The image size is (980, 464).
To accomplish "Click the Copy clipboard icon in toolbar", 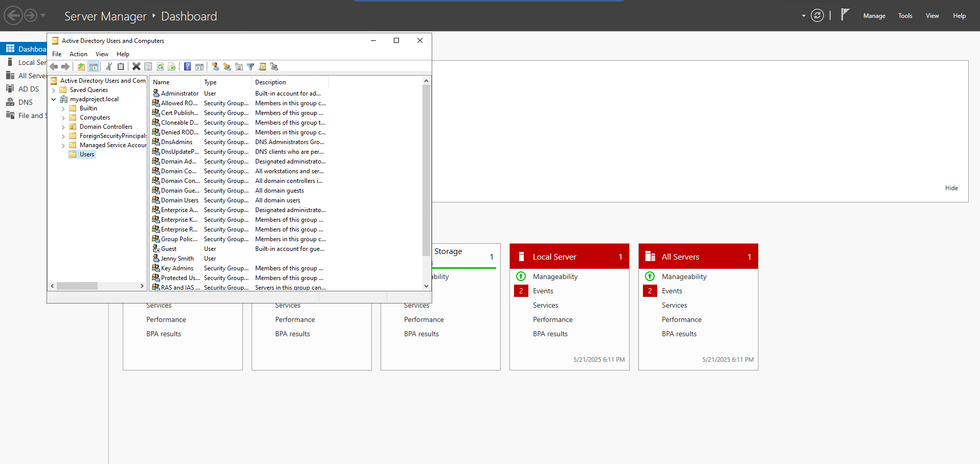I will tap(121, 66).
